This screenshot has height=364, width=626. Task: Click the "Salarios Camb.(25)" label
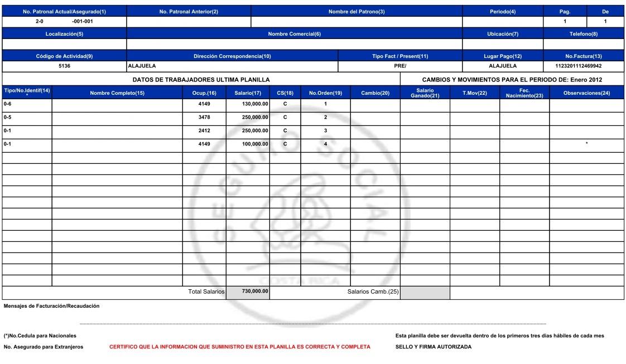tap(373, 292)
